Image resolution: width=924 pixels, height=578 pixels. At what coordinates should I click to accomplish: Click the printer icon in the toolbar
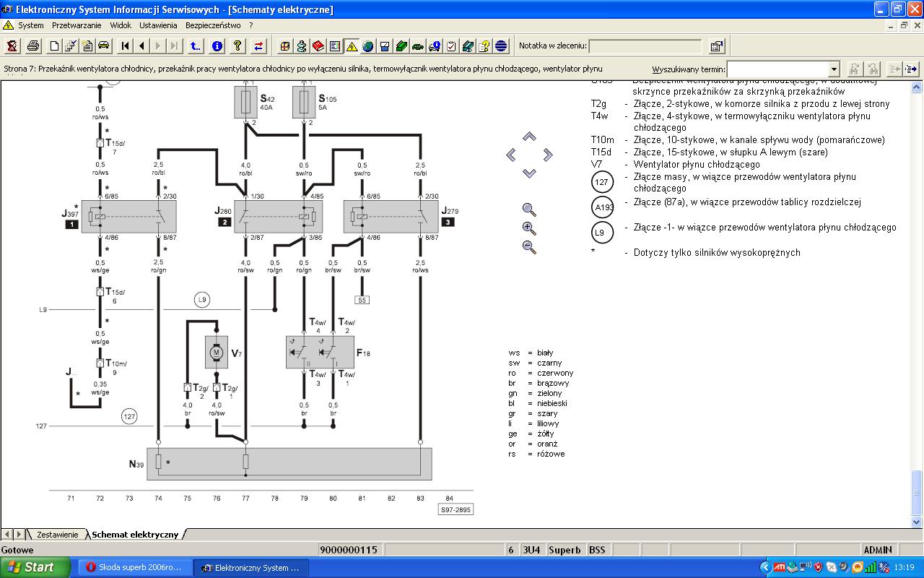[33, 46]
